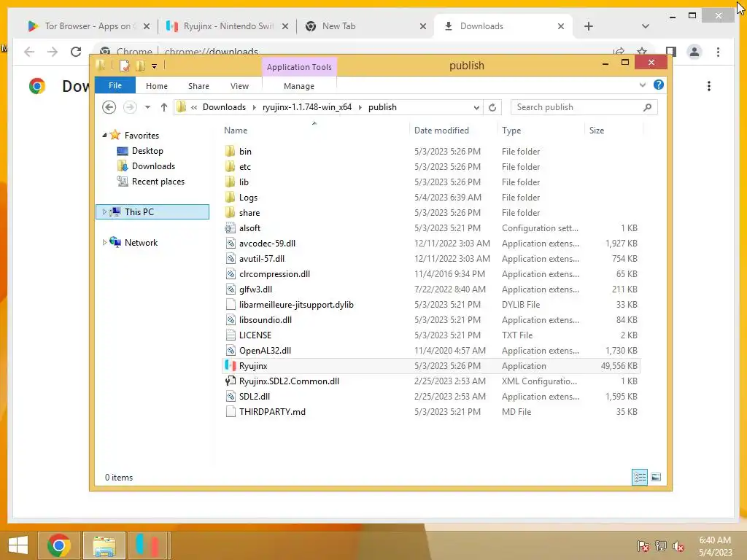This screenshot has height=560, width=747.
Task: Switch to the Share ribbon tab
Action: tap(198, 86)
